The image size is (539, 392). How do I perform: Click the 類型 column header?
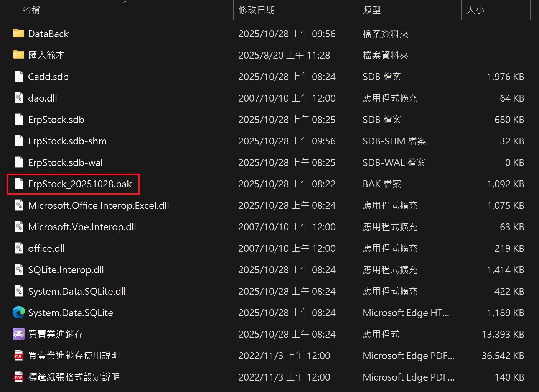point(371,10)
